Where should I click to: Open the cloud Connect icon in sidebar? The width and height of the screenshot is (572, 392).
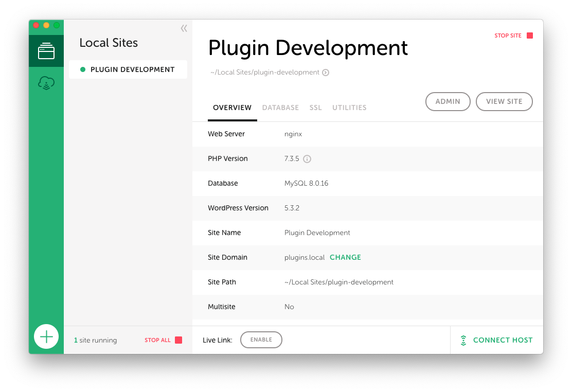tap(46, 83)
